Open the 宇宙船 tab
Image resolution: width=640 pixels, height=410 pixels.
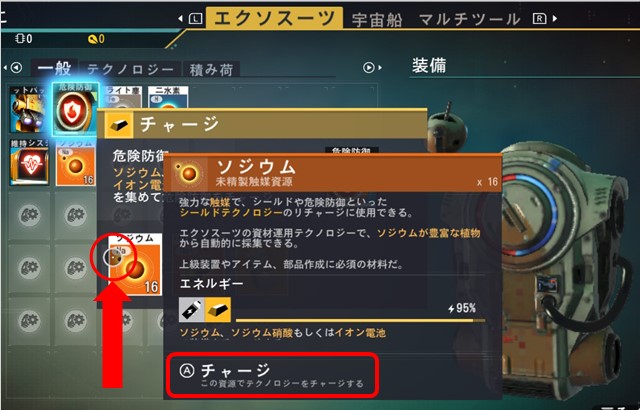[377, 19]
